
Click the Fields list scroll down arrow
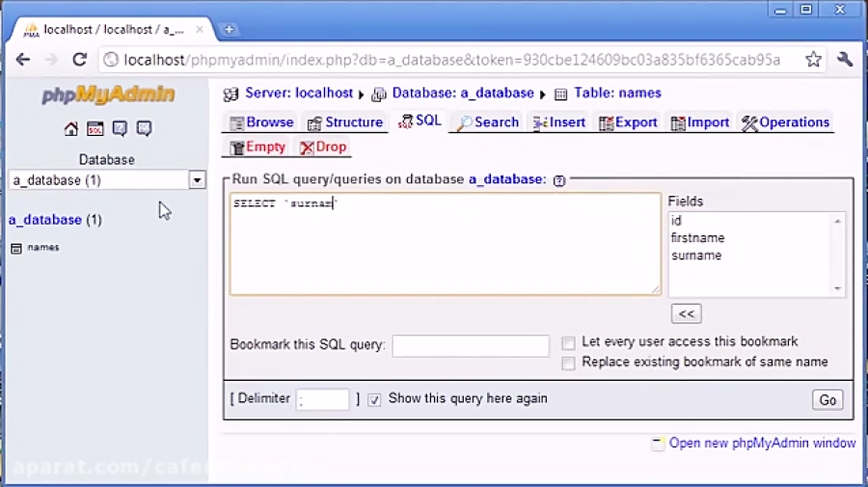[837, 288]
